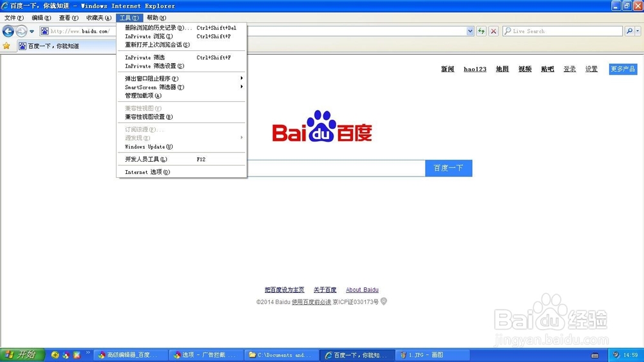Viewport: 644px width, 362px height.
Task: Click the Baidu search text box
Action: click(336, 168)
